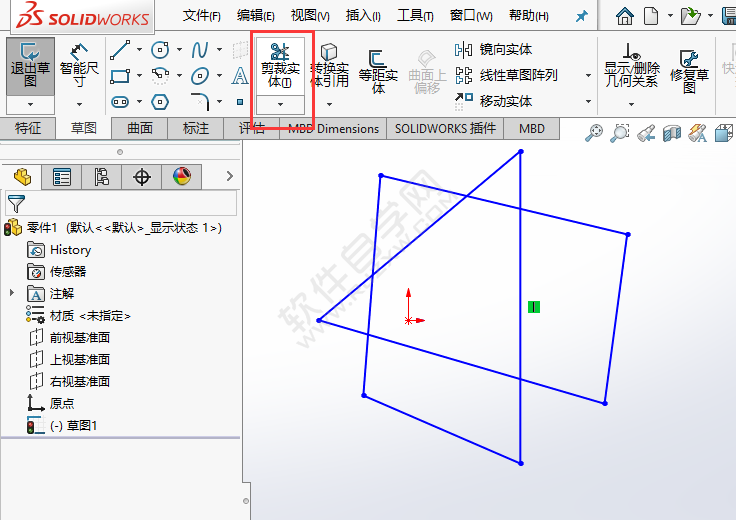The height and width of the screenshot is (520, 736).
Task: Open the Tools (工具) menu
Action: pos(415,16)
